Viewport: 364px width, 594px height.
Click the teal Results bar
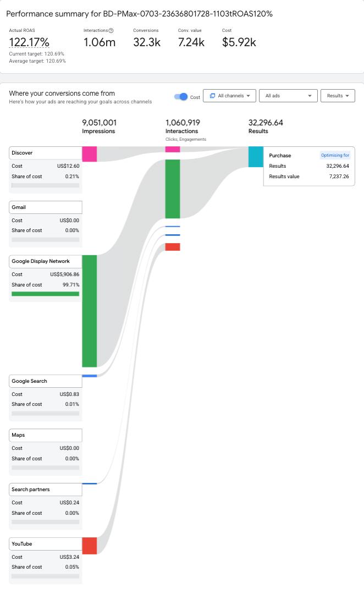pos(256,157)
